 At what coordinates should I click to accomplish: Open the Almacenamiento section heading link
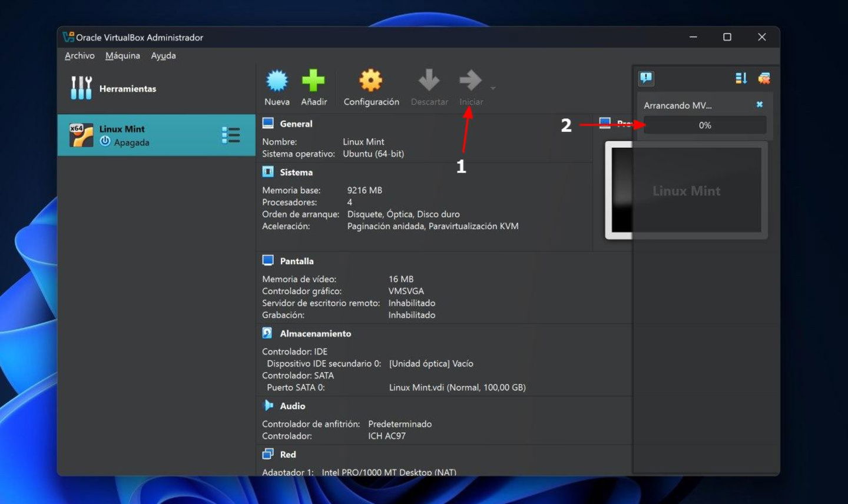[316, 333]
